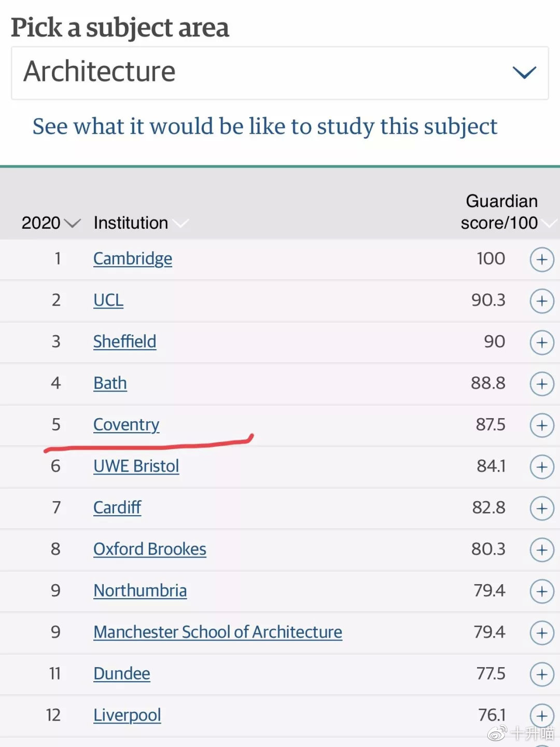
Task: Expand Bath row with plus icon
Action: click(542, 384)
